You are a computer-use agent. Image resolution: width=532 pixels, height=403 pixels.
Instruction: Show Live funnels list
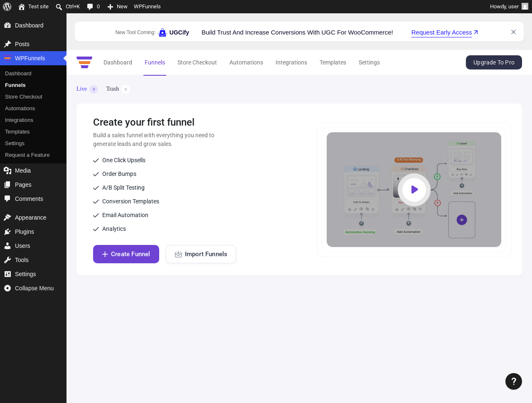tap(87, 89)
